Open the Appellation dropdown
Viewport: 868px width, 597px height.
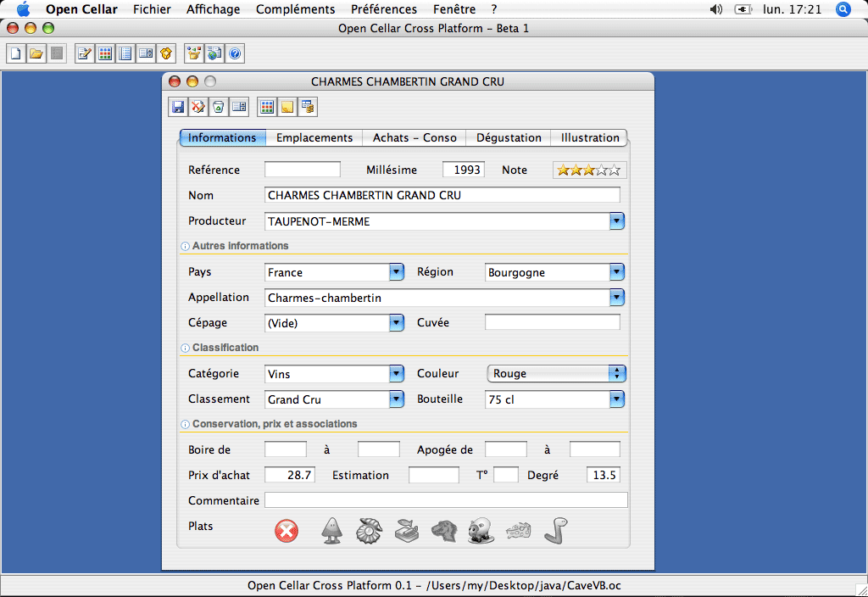coord(617,298)
